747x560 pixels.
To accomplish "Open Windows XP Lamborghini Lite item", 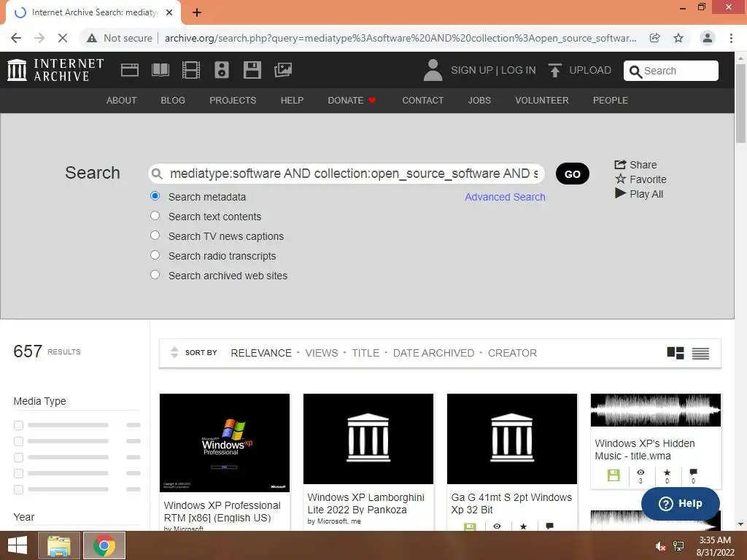I will click(x=368, y=460).
